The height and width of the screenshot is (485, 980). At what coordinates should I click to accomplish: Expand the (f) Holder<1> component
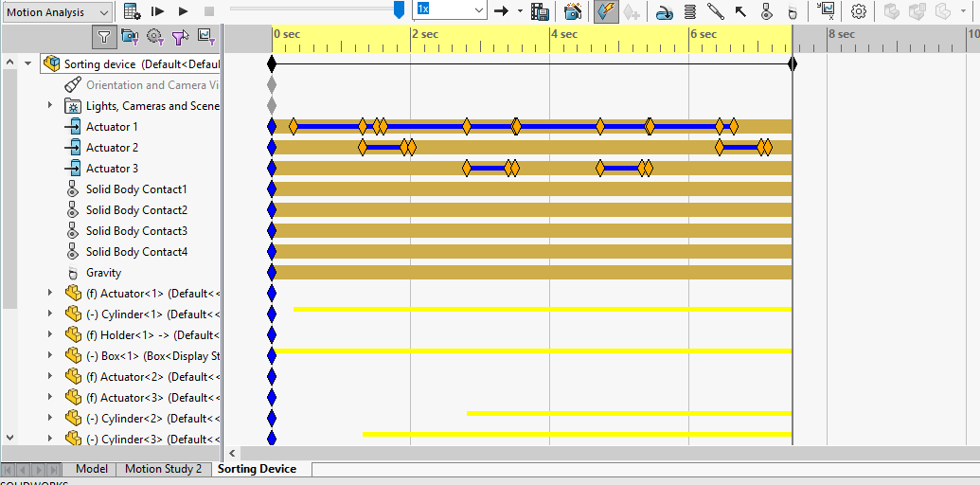pos(50,334)
